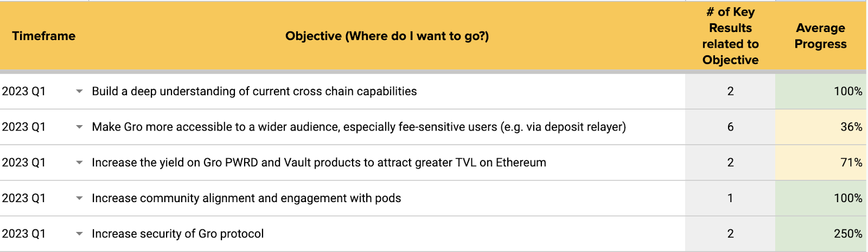Click the key results count 1 cell
Viewport: 868px width, 252px height.
pos(730,198)
